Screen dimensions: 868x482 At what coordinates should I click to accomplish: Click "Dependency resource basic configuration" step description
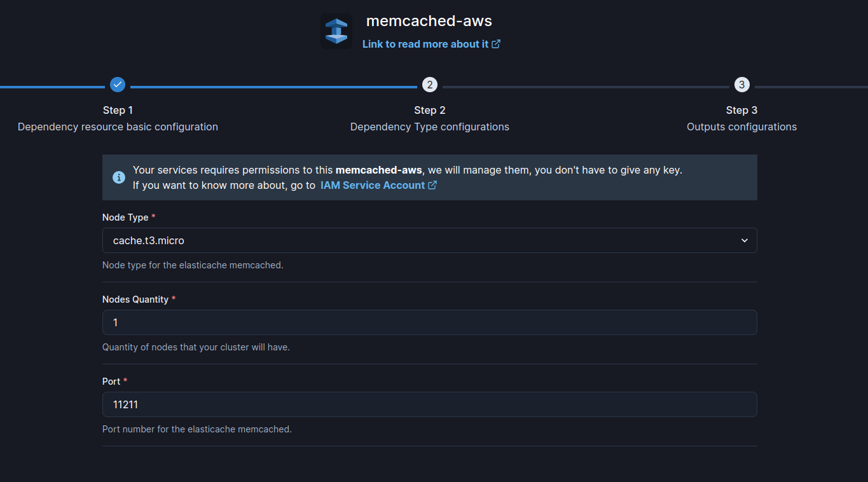(x=118, y=127)
